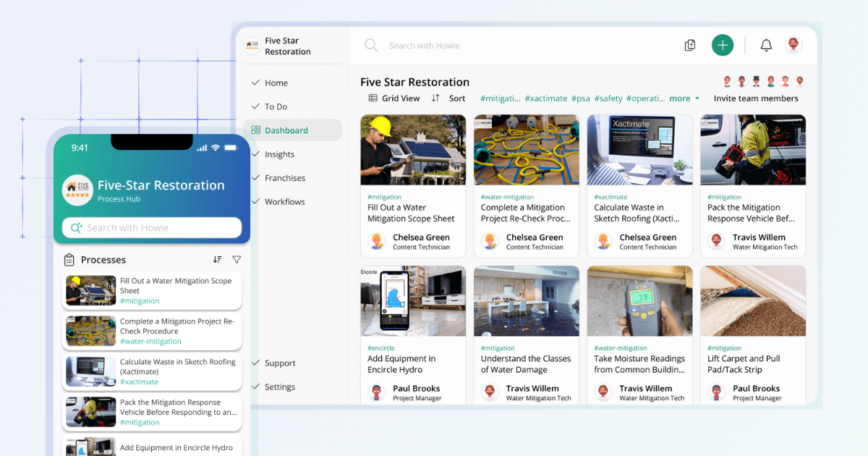Screen dimensions: 868x456
Task: Open the Franchises sidebar expander
Action: click(286, 177)
